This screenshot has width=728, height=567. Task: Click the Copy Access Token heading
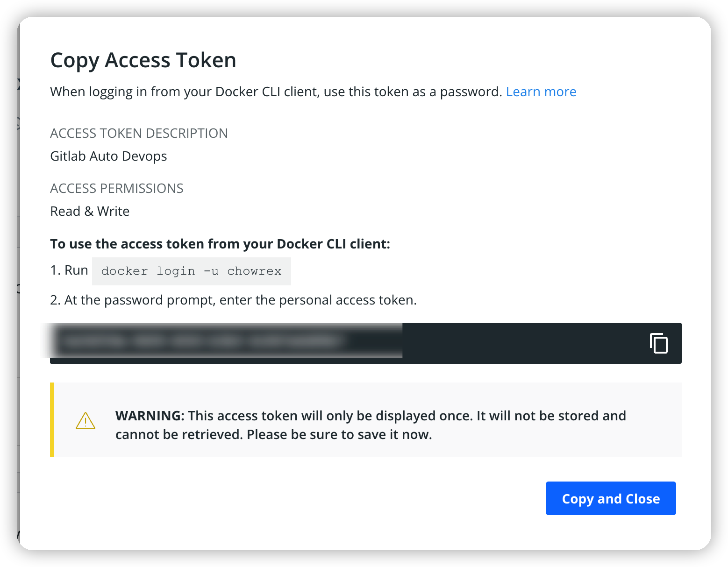pyautogui.click(x=143, y=60)
